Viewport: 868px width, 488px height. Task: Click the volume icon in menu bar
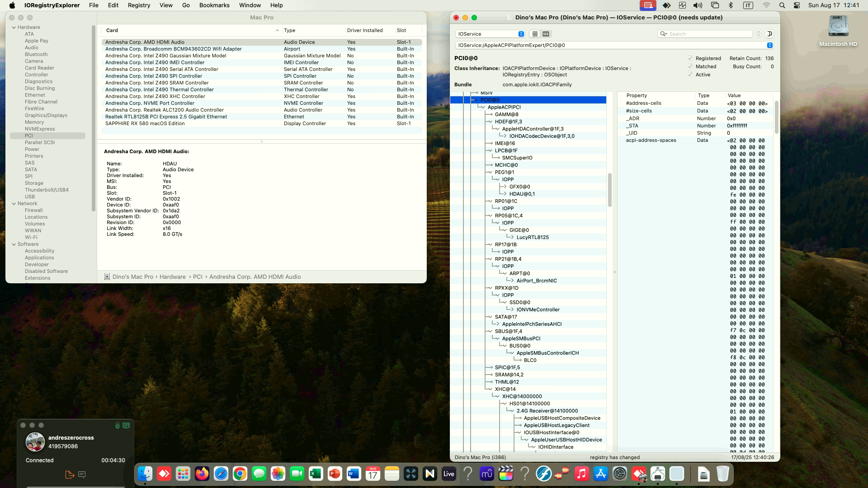(x=698, y=5)
